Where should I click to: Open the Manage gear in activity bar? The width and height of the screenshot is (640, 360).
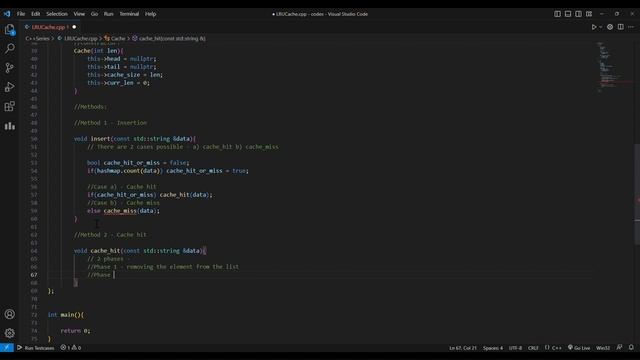coord(9,333)
